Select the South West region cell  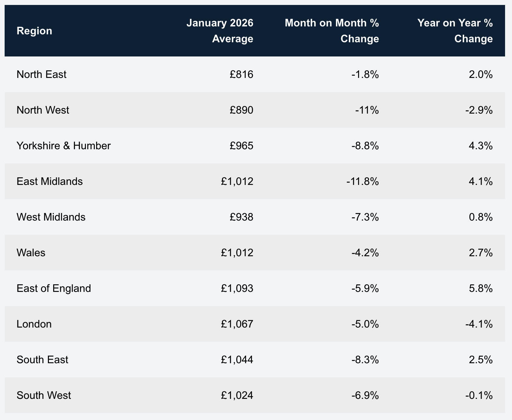(x=44, y=395)
